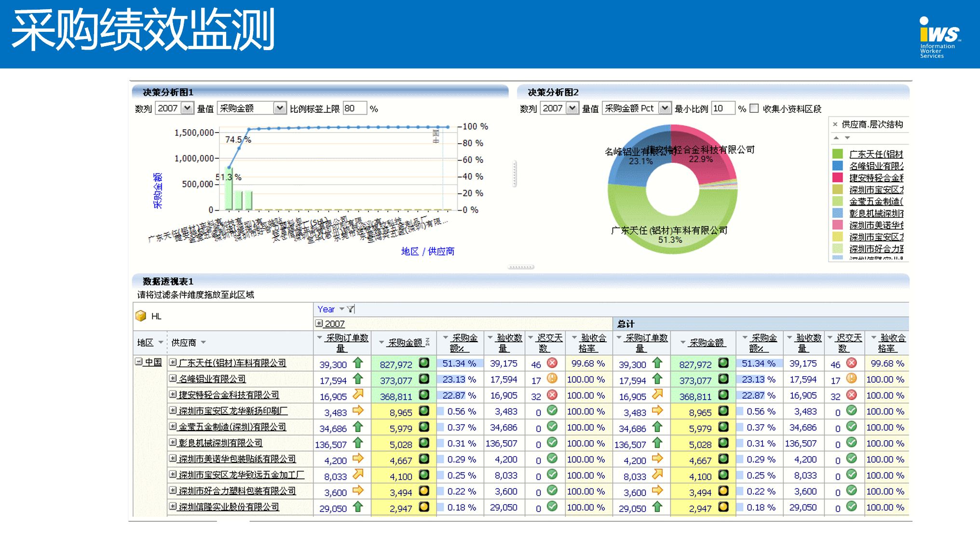Click the right orange arrow beside 3,483 in 2007
This screenshot has width=980, height=539.
click(x=358, y=411)
